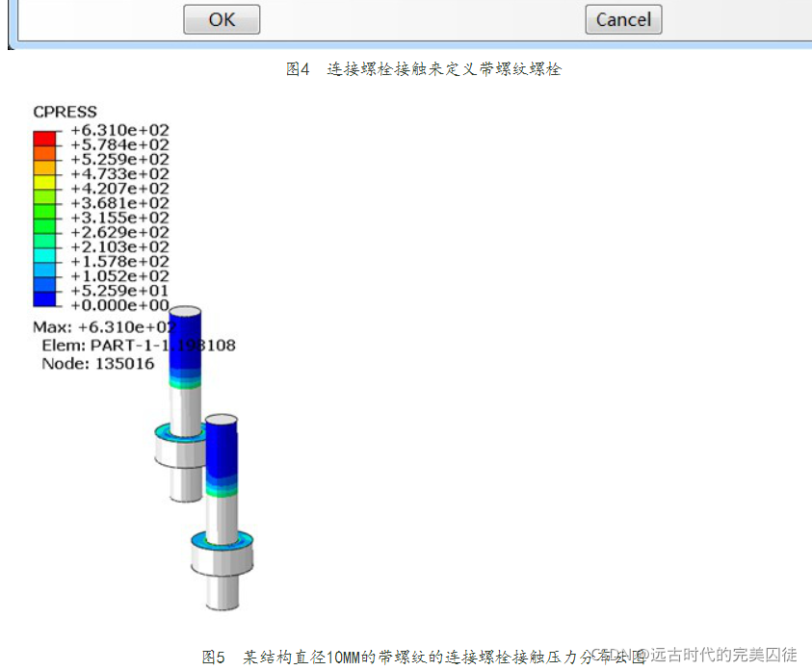Click the 图5 figure caption
The image size is (812, 671).
(424, 657)
